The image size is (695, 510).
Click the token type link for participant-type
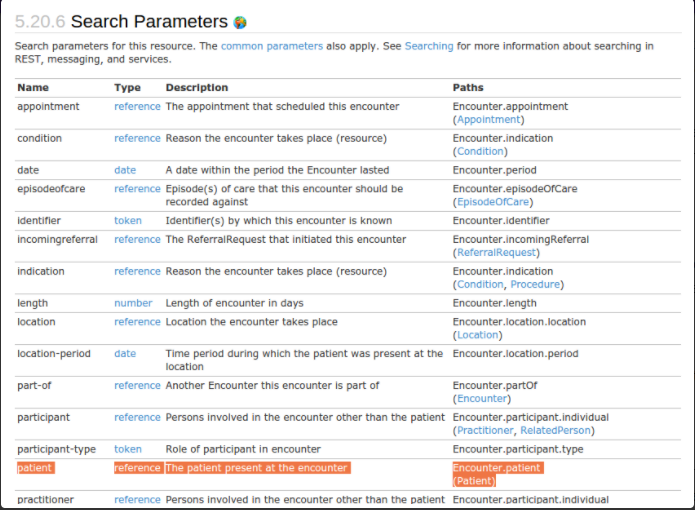128,449
